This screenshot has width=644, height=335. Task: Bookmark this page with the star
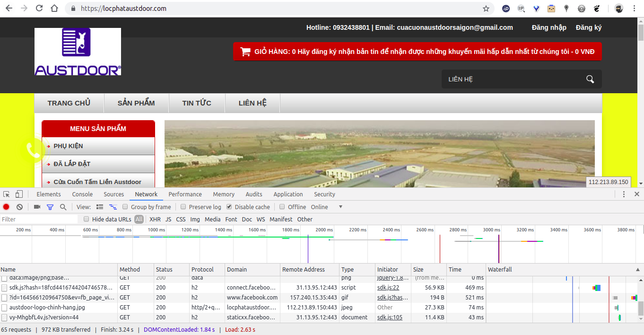[486, 9]
